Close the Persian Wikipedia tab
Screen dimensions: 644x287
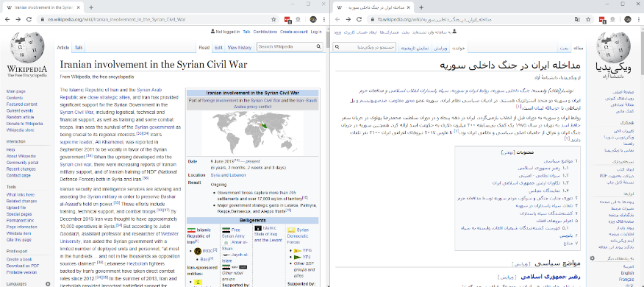(408, 7)
